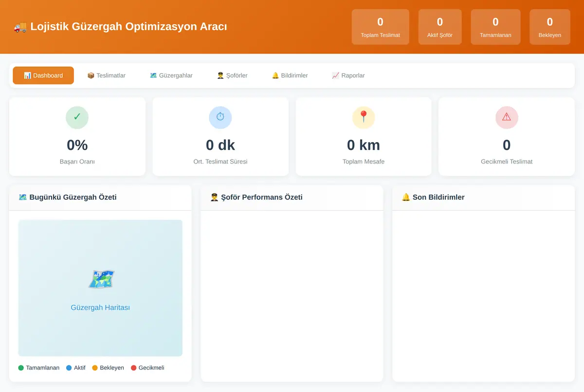Click the Lojistik Güzergah Optimizasyon Aracı title
Image resolution: width=584 pixels, height=392 pixels.
pyautogui.click(x=128, y=27)
